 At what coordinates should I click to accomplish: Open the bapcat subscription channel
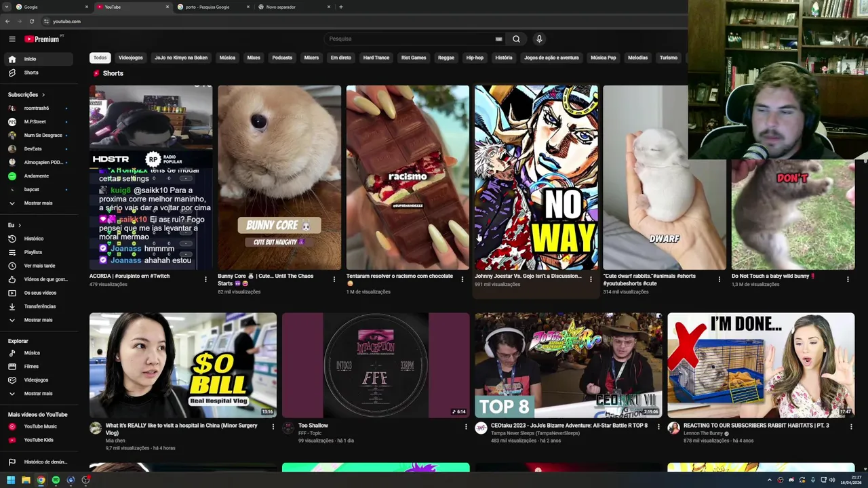[x=39, y=190]
